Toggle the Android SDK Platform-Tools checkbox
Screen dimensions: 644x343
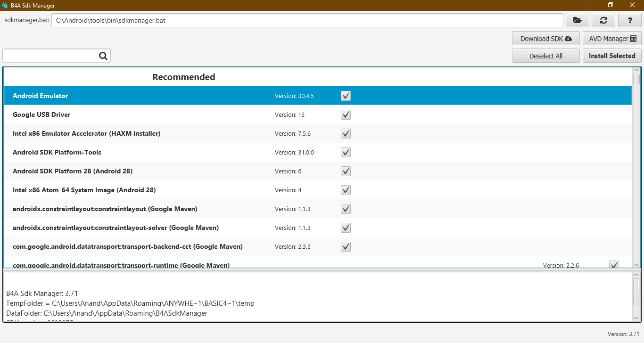coord(346,152)
